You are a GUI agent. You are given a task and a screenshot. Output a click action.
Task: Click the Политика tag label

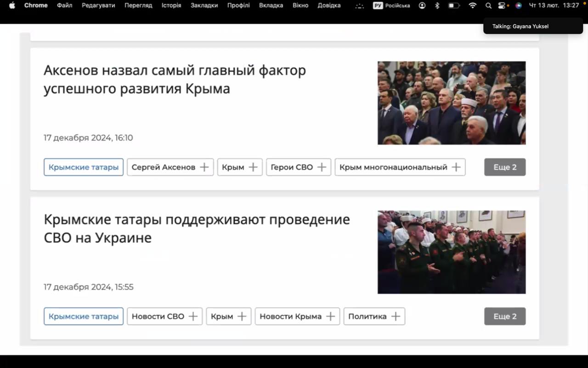pyautogui.click(x=367, y=316)
